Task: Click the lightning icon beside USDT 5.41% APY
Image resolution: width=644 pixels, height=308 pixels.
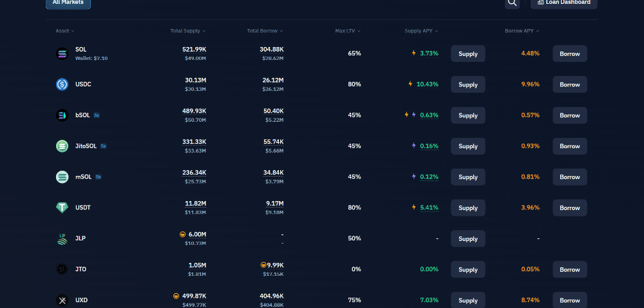Action: 414,207
